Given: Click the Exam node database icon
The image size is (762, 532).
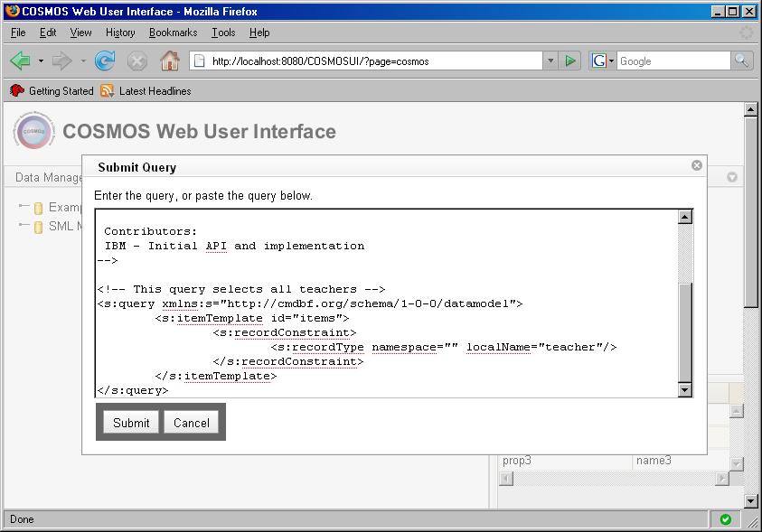Looking at the screenshot, I should tap(38, 209).
